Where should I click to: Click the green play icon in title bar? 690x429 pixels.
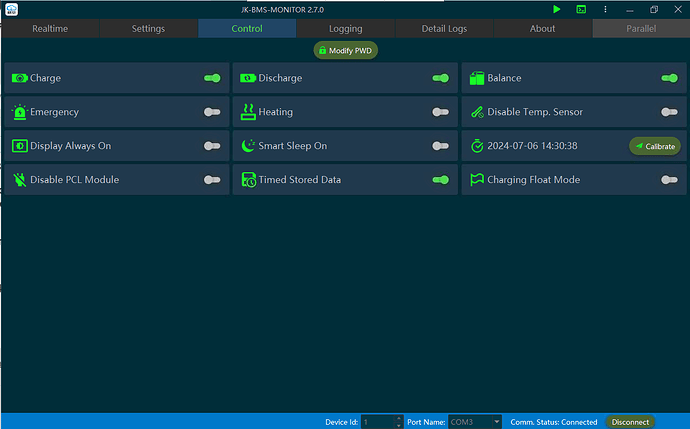(557, 9)
